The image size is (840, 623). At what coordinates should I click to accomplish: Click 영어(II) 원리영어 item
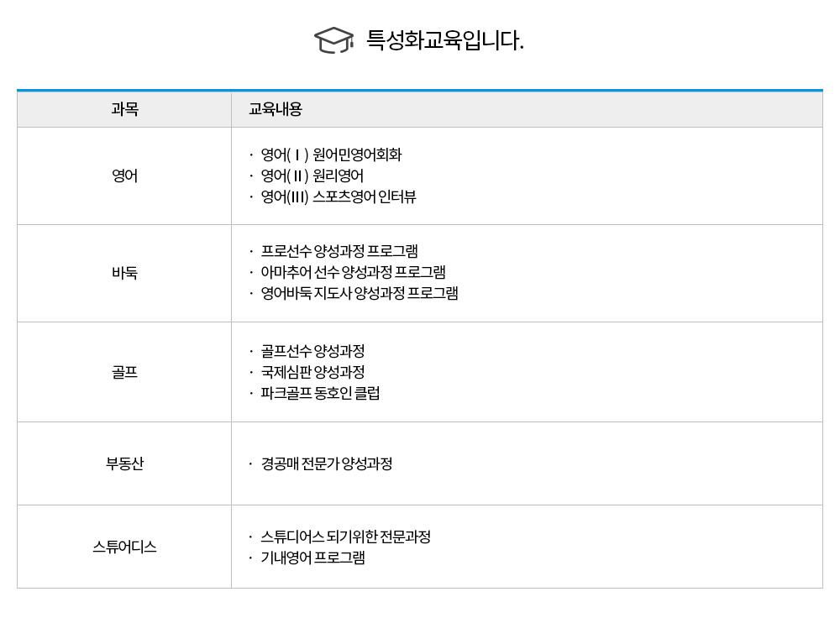pyautogui.click(x=312, y=175)
